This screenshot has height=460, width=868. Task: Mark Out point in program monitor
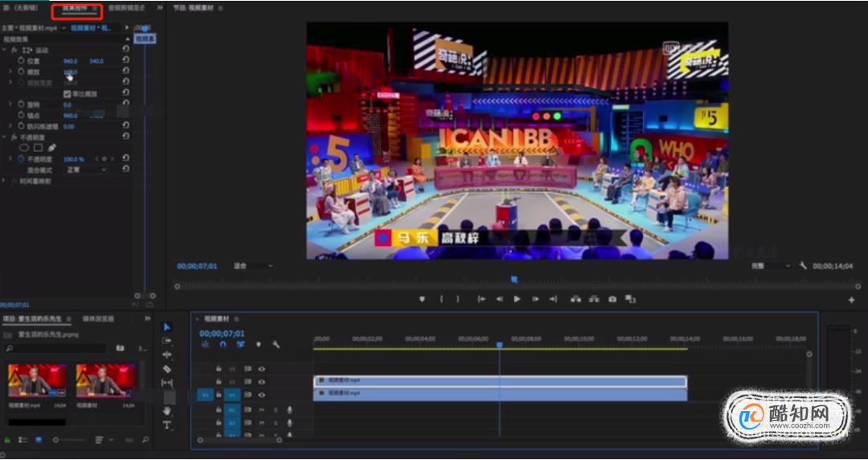(458, 299)
